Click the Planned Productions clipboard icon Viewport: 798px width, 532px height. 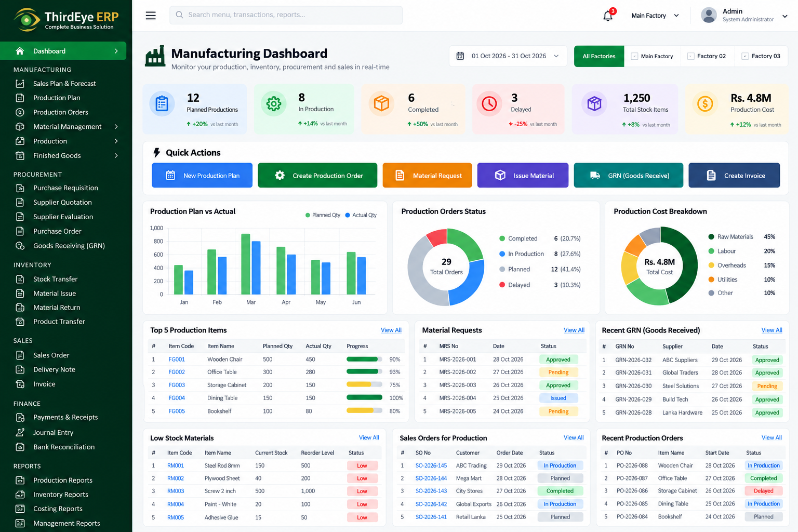coord(162,104)
